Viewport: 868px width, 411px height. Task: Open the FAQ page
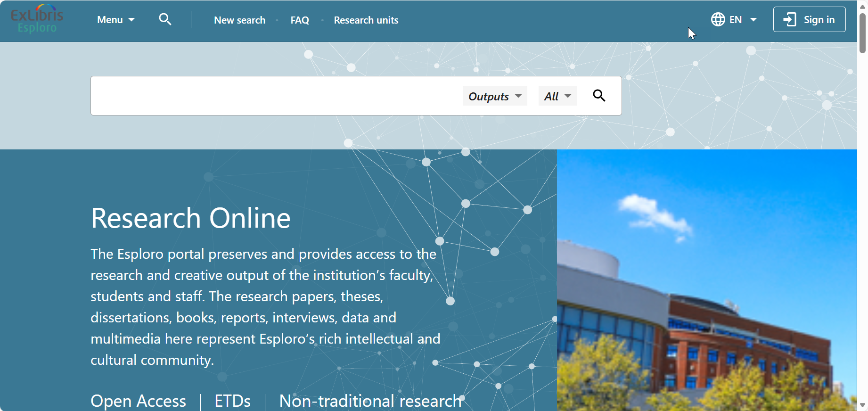point(300,20)
